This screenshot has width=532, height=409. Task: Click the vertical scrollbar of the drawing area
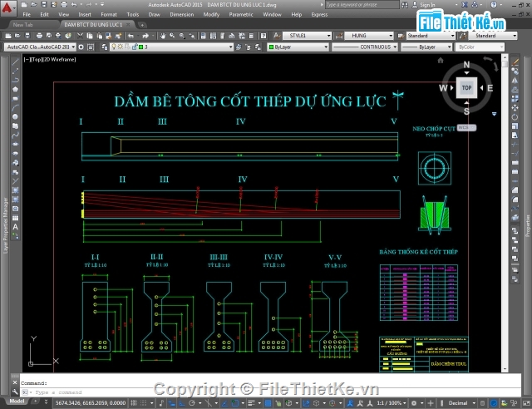point(505,213)
